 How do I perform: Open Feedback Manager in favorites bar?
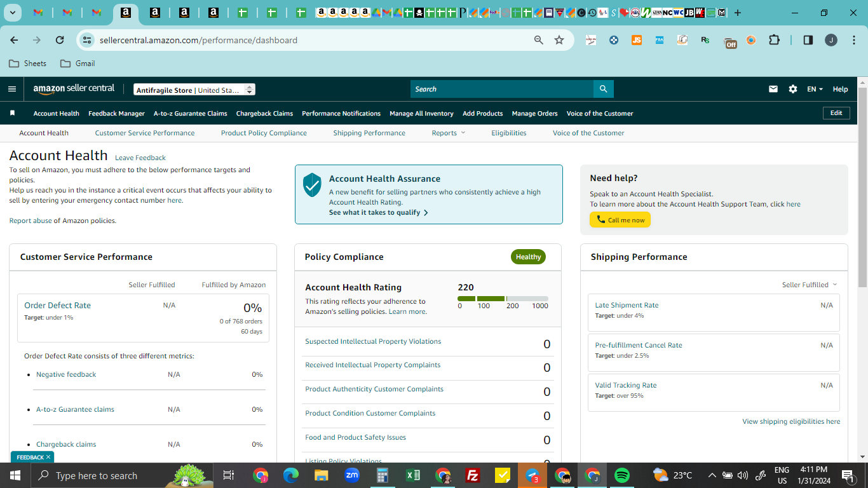(x=116, y=113)
